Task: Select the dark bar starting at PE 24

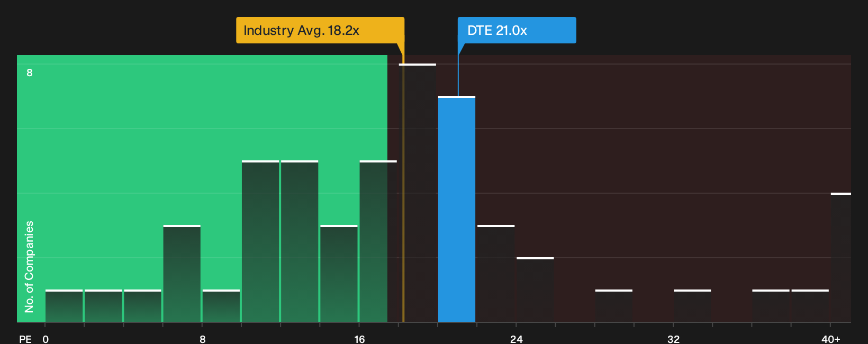Action: pos(535,289)
